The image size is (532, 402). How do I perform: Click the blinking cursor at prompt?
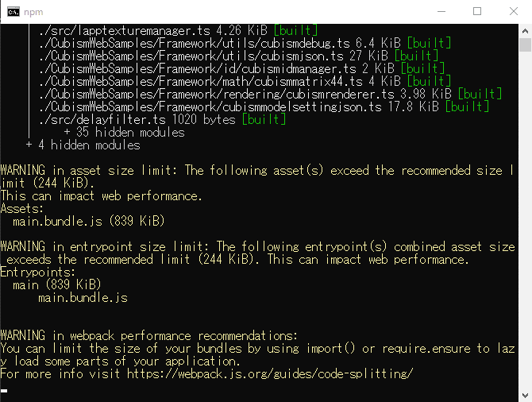point(4,390)
